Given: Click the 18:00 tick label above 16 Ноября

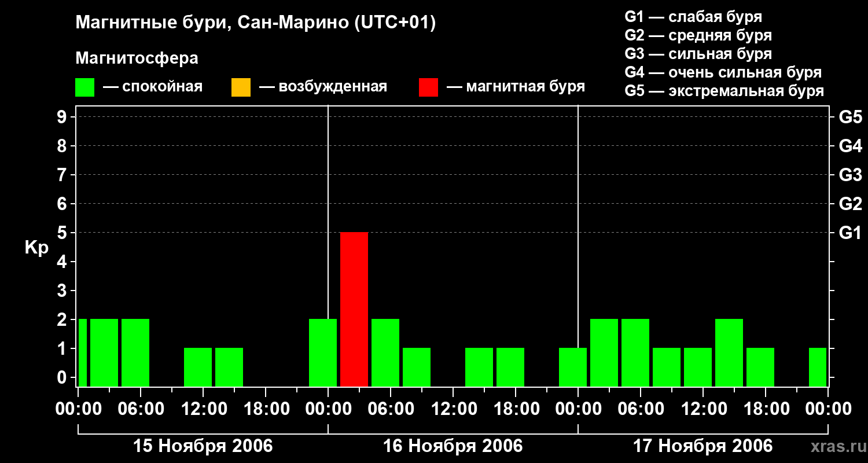Looking at the screenshot, I should click(516, 409).
